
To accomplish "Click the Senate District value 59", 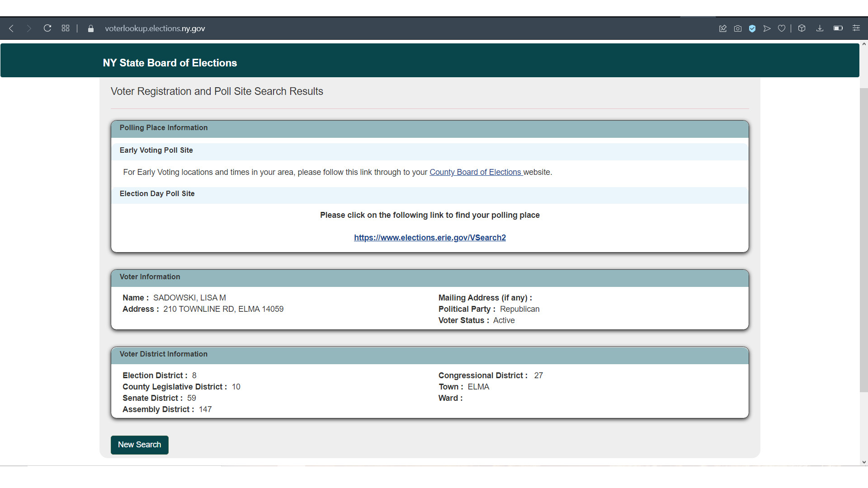I will [192, 398].
